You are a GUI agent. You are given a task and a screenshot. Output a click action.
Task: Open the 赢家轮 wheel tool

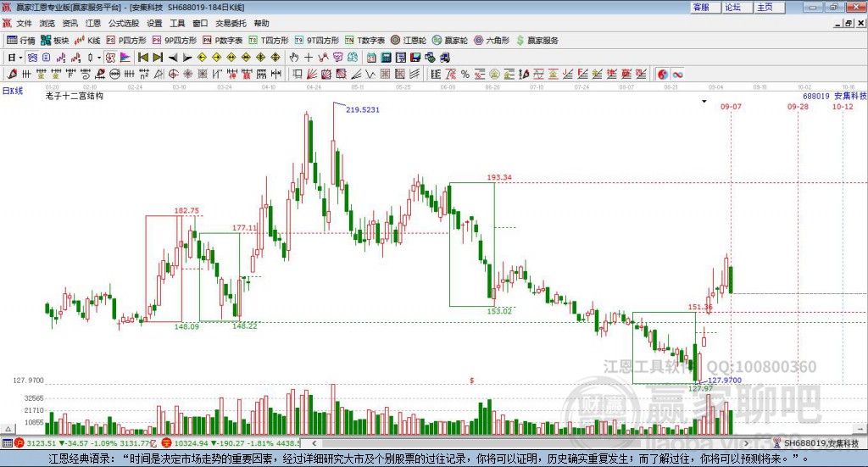(449, 41)
